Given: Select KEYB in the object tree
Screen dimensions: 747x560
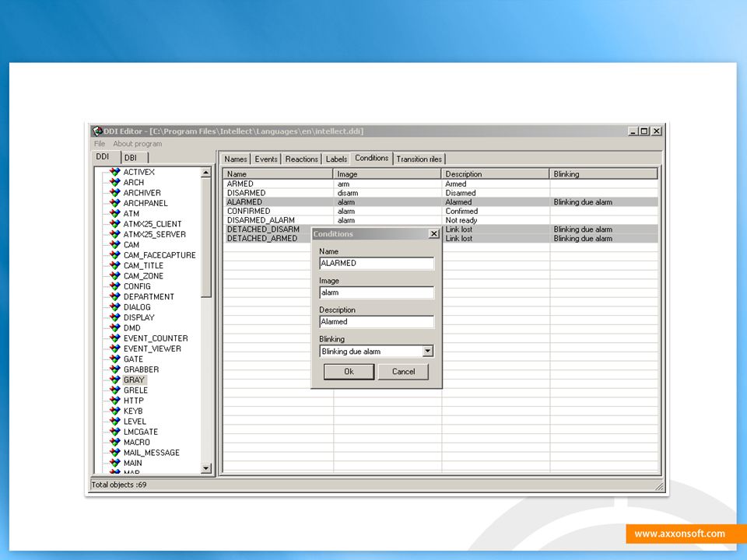Looking at the screenshot, I should tap(133, 411).
